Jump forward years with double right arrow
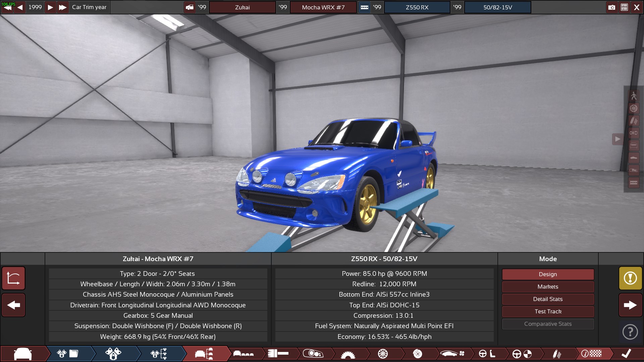The width and height of the screenshot is (644, 362). 63,7
